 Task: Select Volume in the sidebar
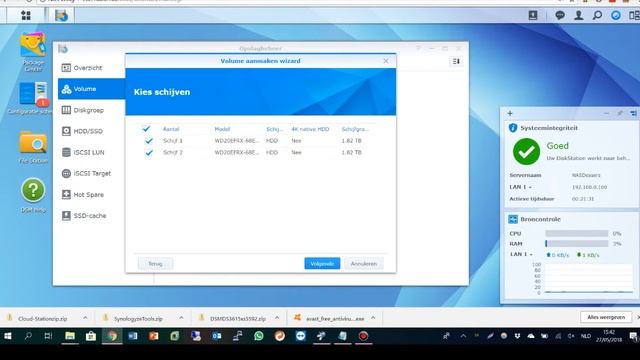pyautogui.click(x=91, y=89)
